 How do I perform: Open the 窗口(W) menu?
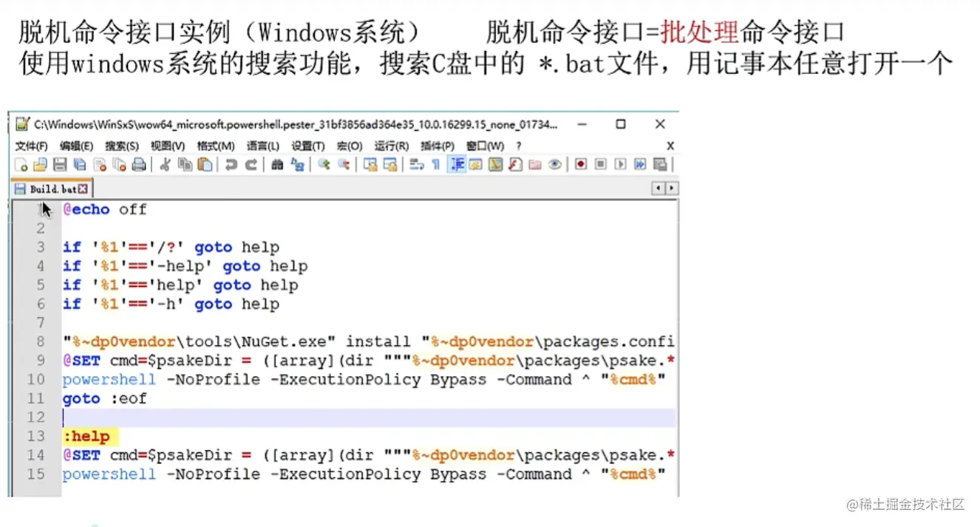coord(485,146)
